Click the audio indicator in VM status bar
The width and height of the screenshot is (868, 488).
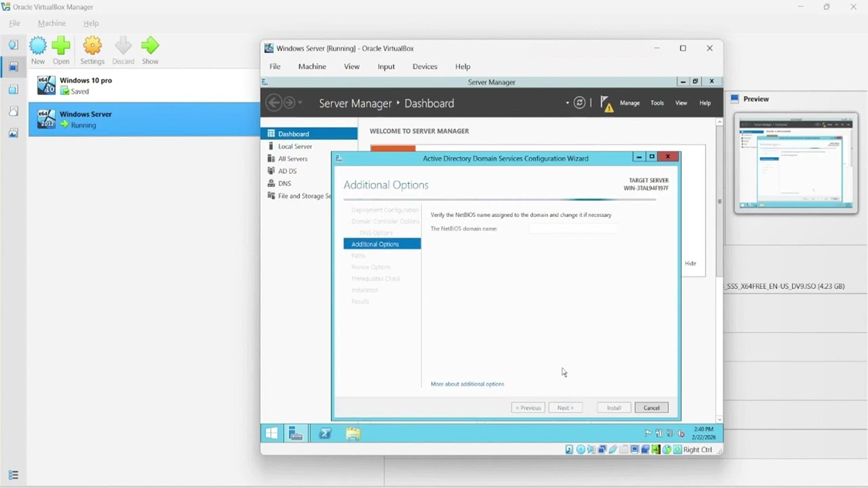coord(591,449)
